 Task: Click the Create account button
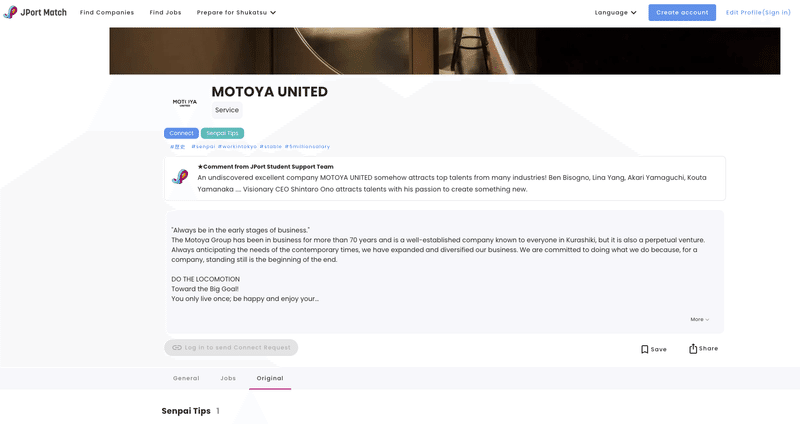[682, 12]
